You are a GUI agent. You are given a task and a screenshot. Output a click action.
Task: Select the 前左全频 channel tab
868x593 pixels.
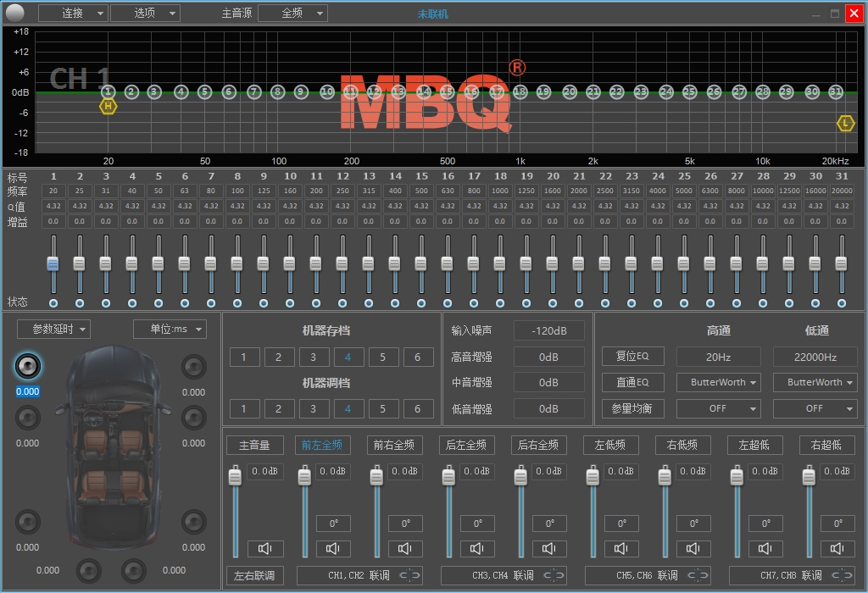(322, 446)
